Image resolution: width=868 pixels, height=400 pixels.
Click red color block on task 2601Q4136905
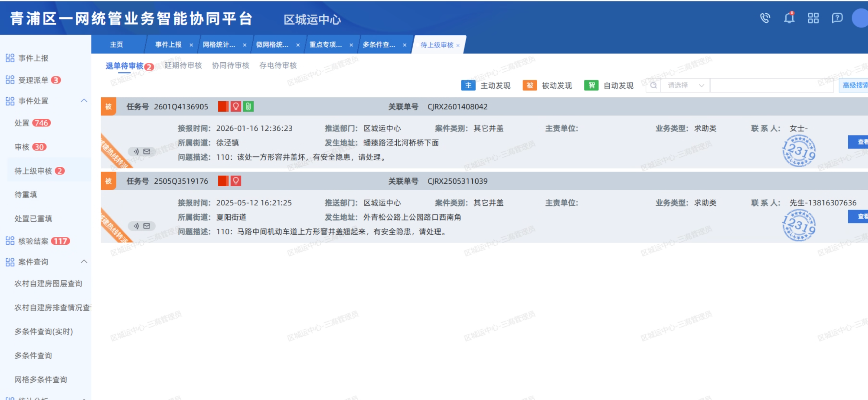click(x=223, y=106)
